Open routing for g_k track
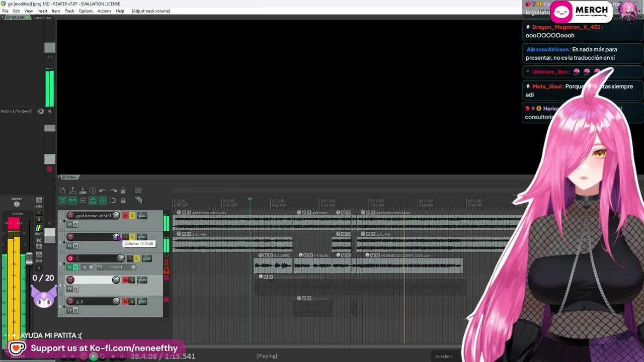644x362 pixels. tap(142, 301)
